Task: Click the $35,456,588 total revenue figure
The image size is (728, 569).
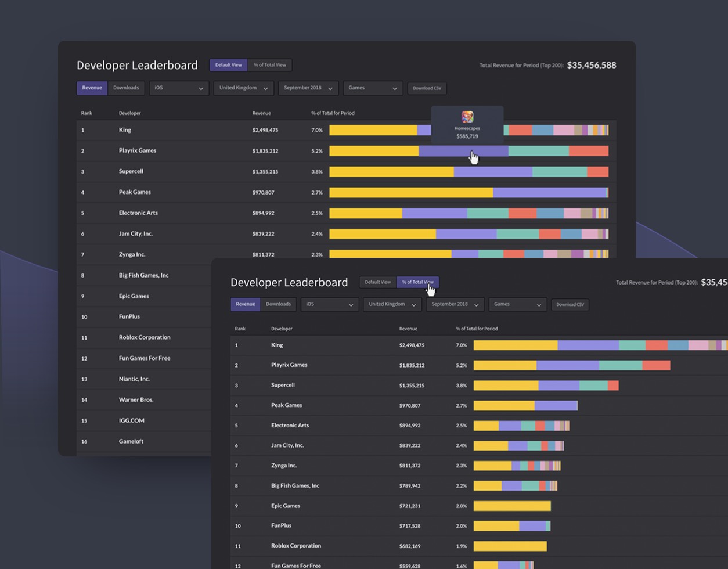Action: click(592, 65)
